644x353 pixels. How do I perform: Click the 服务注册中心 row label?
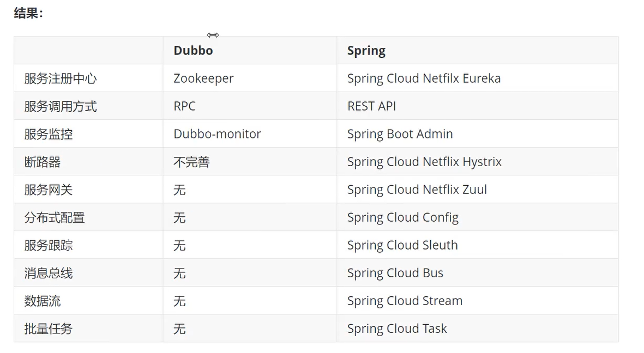tap(61, 78)
